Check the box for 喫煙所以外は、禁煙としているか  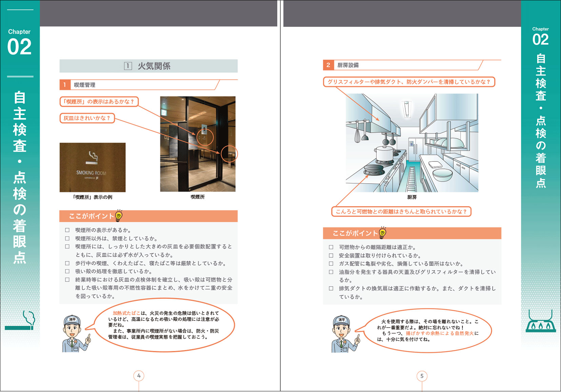click(x=67, y=238)
